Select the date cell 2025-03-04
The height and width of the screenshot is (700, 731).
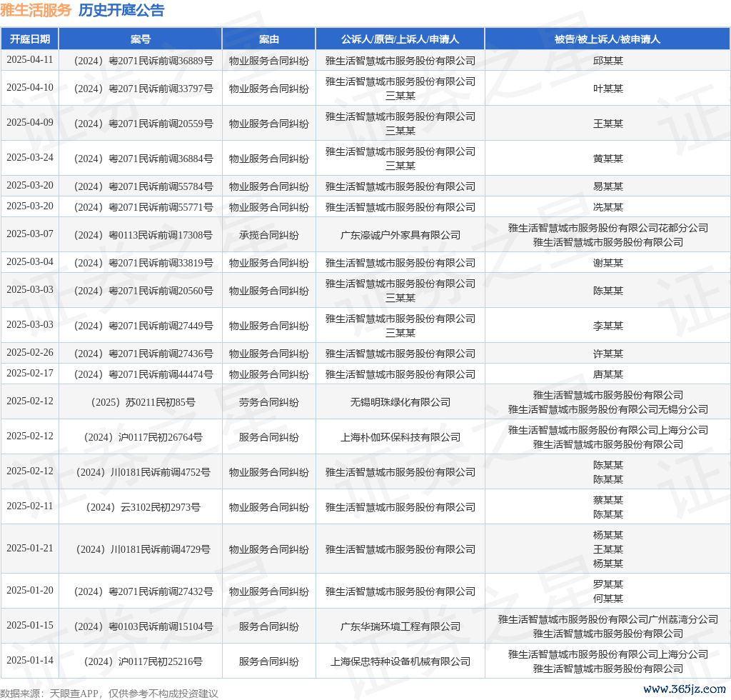(30, 262)
